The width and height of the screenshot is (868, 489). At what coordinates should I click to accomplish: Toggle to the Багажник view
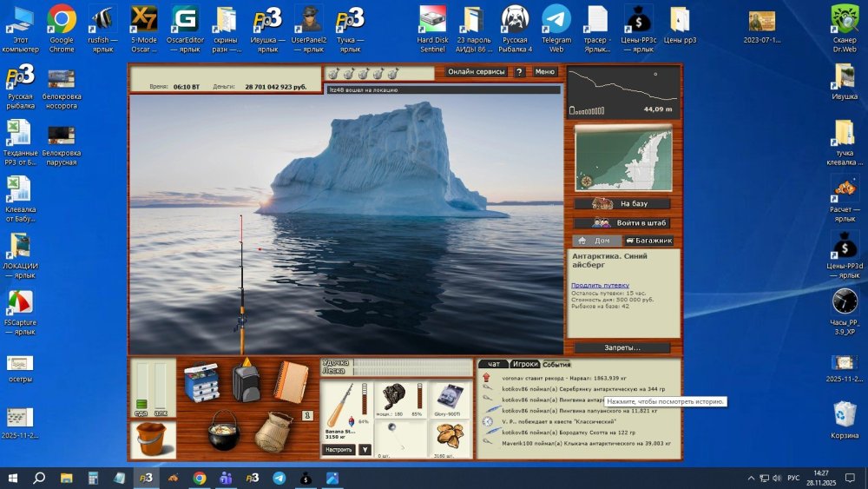tap(648, 241)
